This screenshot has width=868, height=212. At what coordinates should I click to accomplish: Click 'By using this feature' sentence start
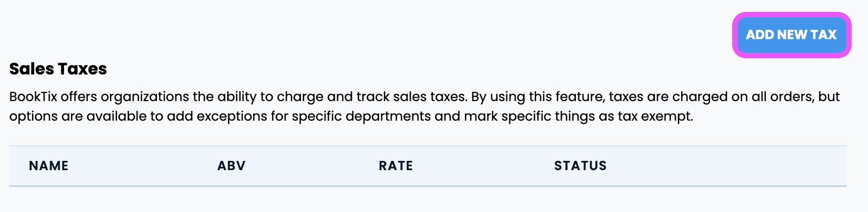537,97
